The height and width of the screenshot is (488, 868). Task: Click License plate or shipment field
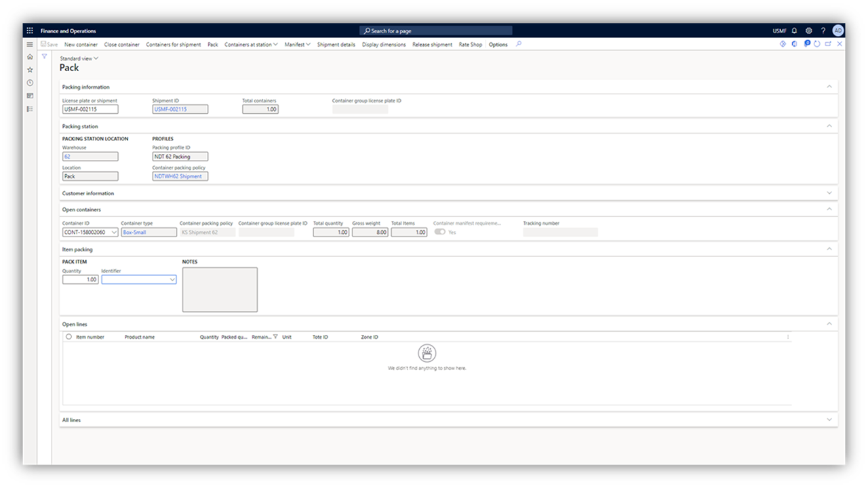tap(90, 109)
